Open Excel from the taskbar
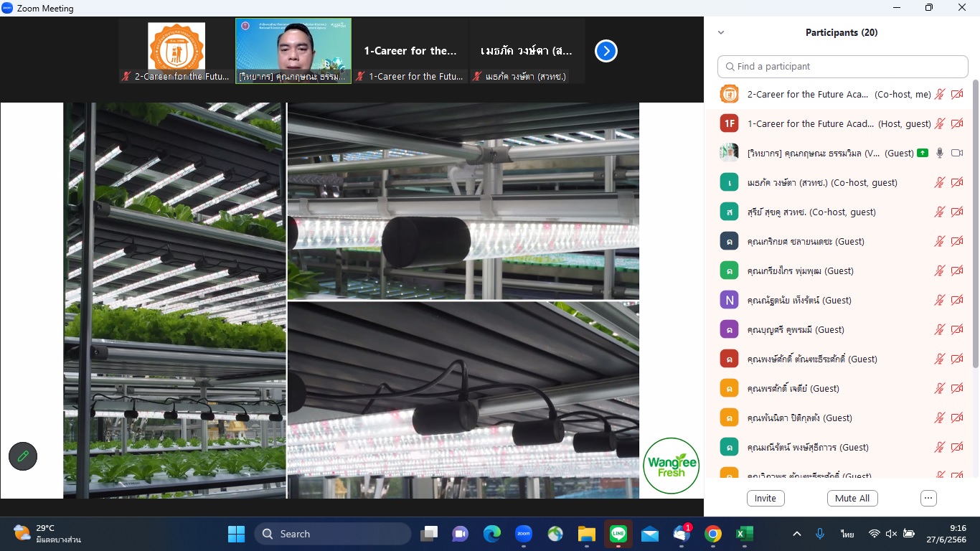980x551 pixels. [744, 534]
